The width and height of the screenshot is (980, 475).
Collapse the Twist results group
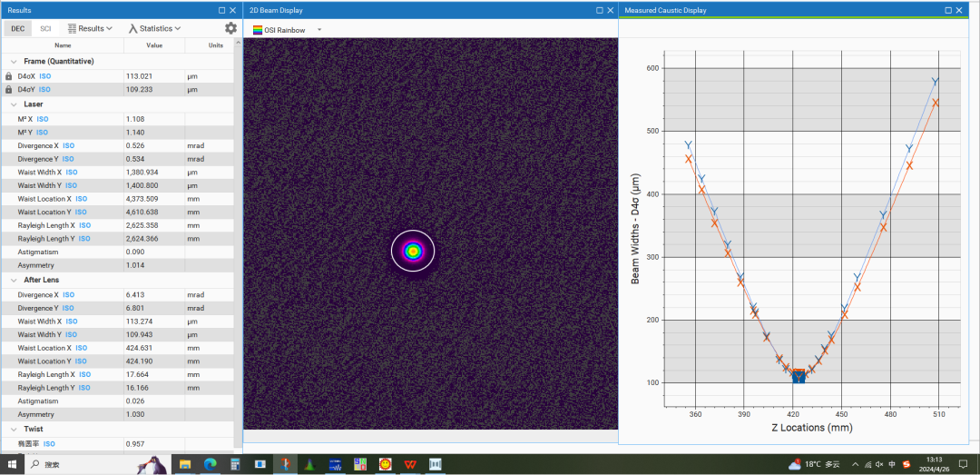pyautogui.click(x=13, y=429)
